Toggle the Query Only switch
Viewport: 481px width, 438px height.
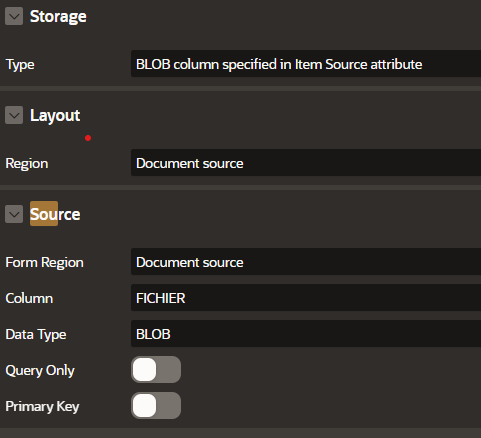(156, 369)
